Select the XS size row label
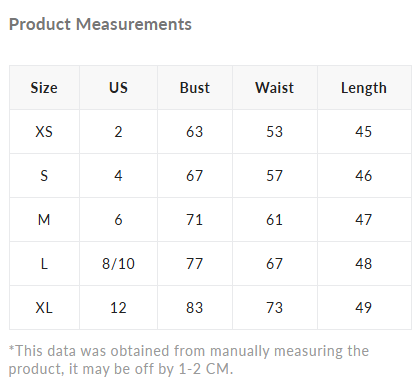This screenshot has width=419, height=377. click(44, 132)
